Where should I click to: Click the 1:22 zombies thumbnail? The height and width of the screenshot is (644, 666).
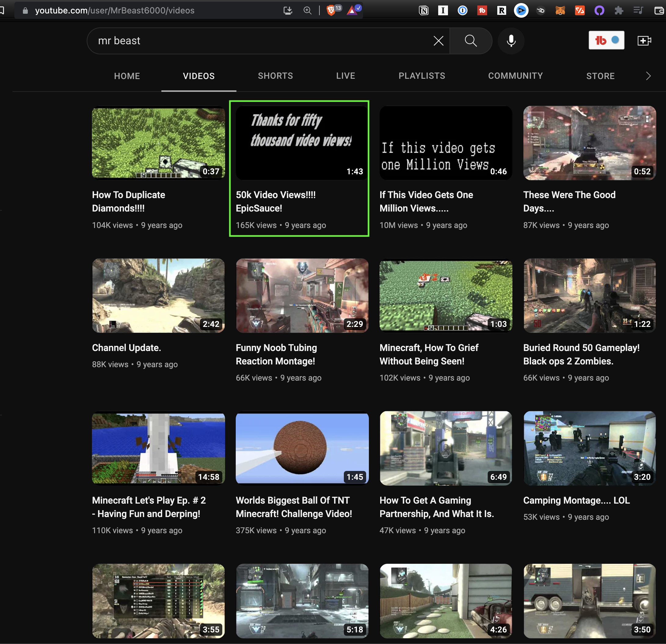590,295
